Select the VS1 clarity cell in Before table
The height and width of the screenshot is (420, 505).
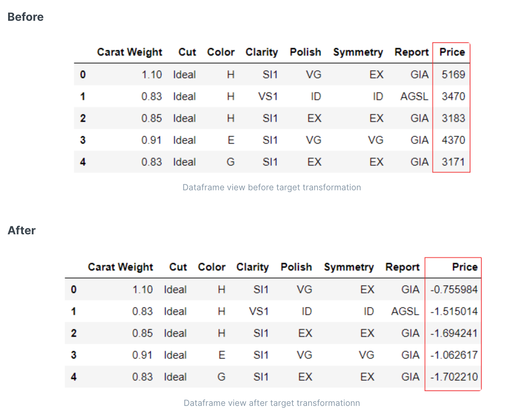pyautogui.click(x=268, y=97)
